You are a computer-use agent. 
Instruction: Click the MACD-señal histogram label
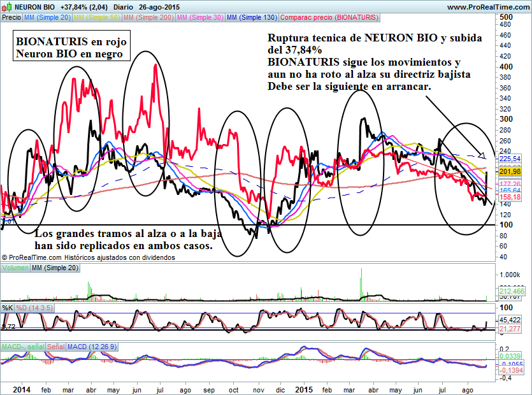22,347
